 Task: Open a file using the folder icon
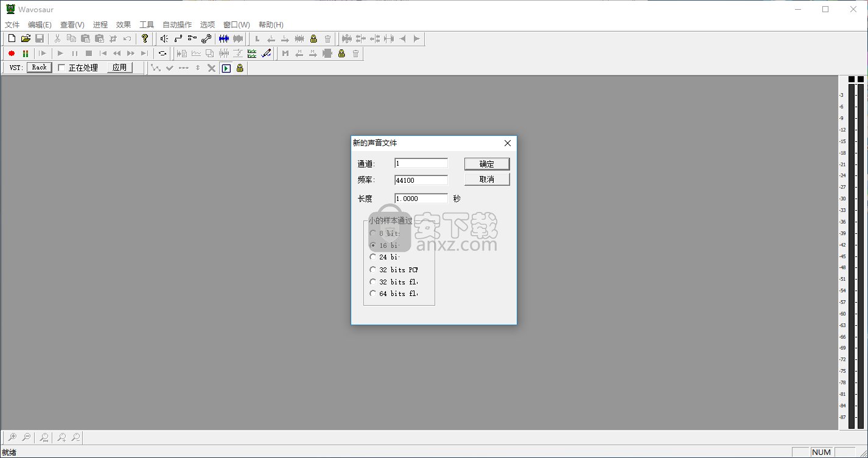click(x=26, y=38)
